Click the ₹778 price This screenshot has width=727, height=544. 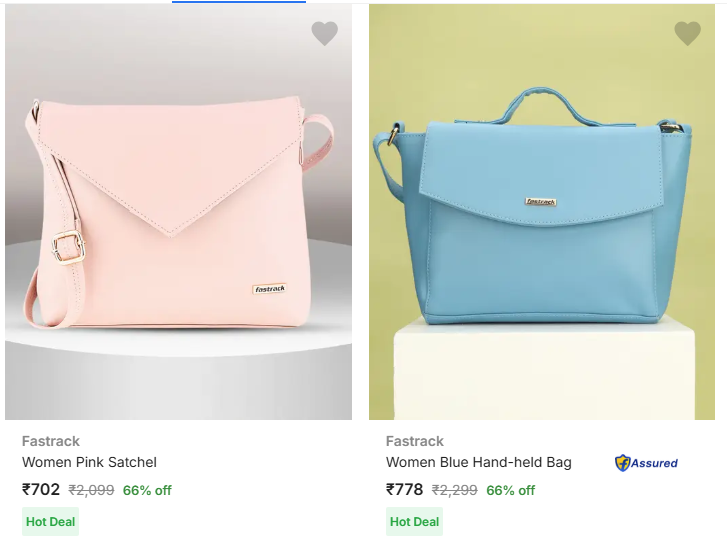405,490
